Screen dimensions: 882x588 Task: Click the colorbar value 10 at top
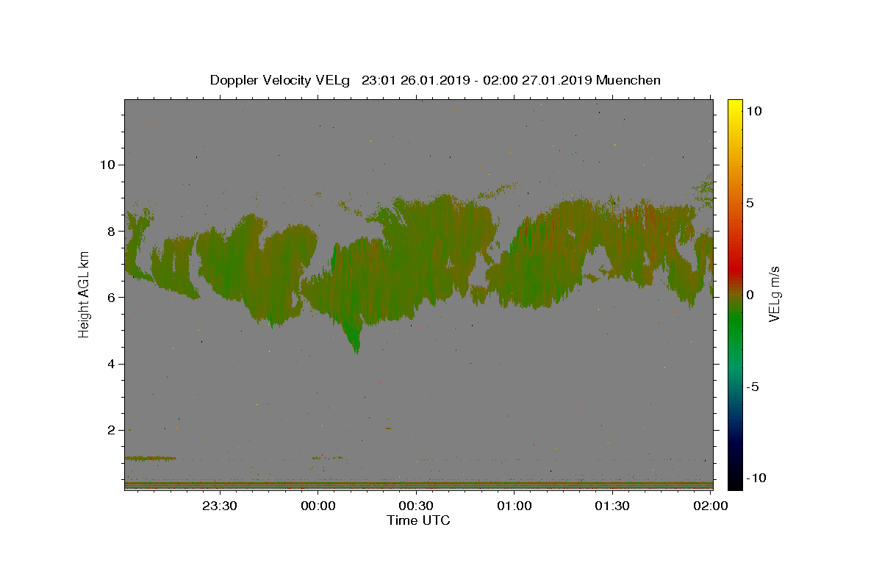coord(753,110)
